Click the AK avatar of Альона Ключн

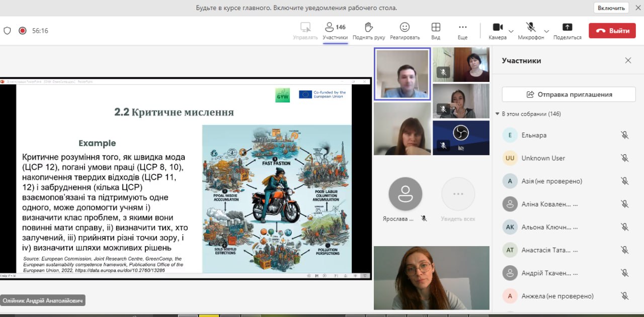pos(510,227)
